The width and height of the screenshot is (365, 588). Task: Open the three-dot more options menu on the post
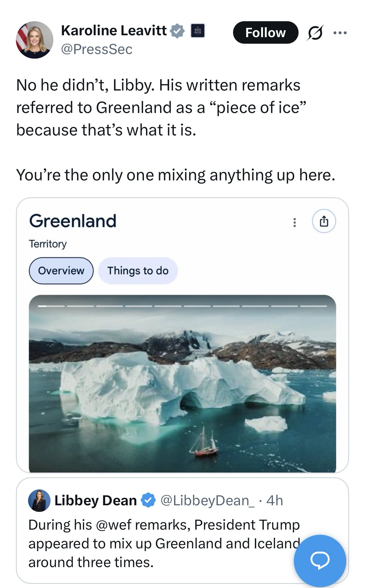coord(340,32)
